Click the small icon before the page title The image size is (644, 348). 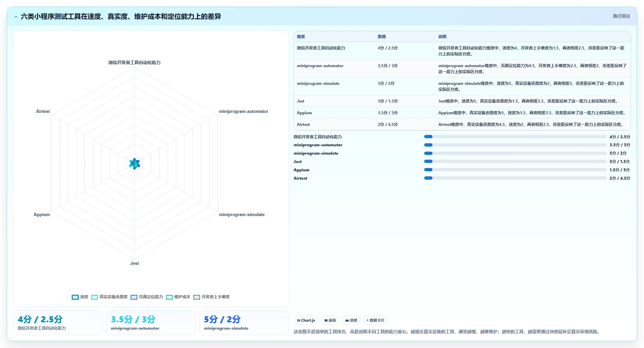pos(16,17)
